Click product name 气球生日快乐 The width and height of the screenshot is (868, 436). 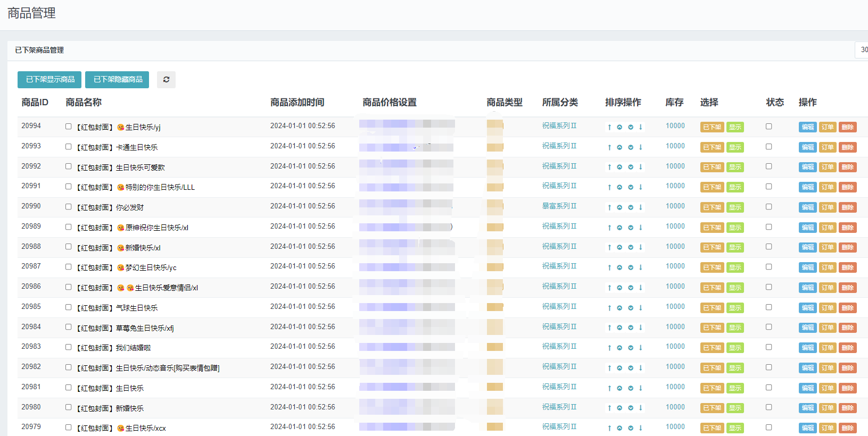(x=137, y=308)
